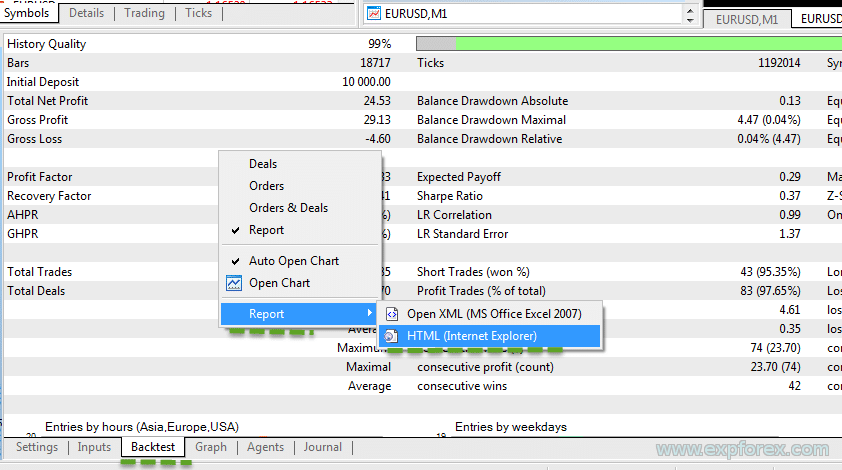Click the Balance Drawdown Relative label

(490, 139)
